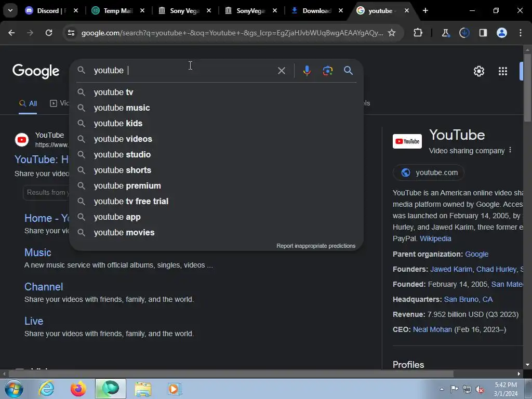Open Chad Hurley founder link
The width and height of the screenshot is (532, 399).
pyautogui.click(x=496, y=269)
